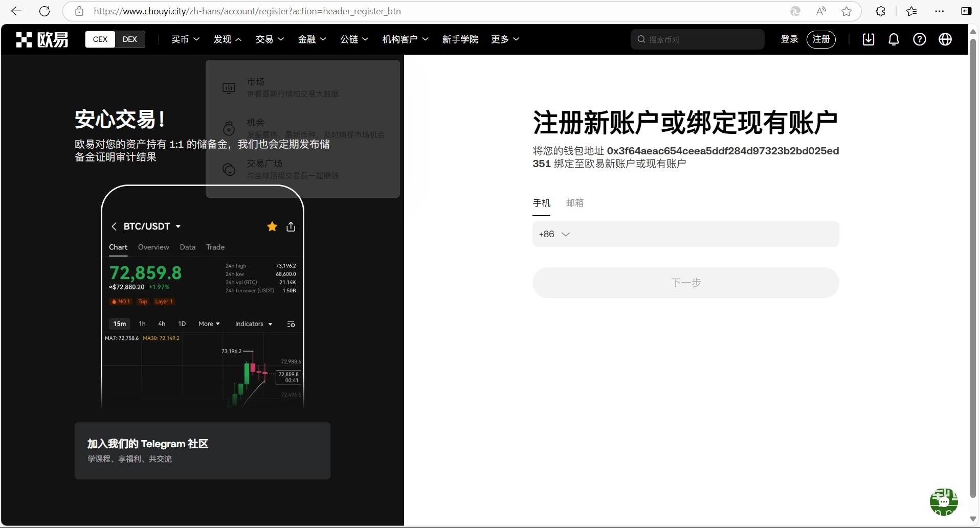The image size is (980, 528).
Task: Expand the 金融 menu dropdown
Action: point(312,39)
